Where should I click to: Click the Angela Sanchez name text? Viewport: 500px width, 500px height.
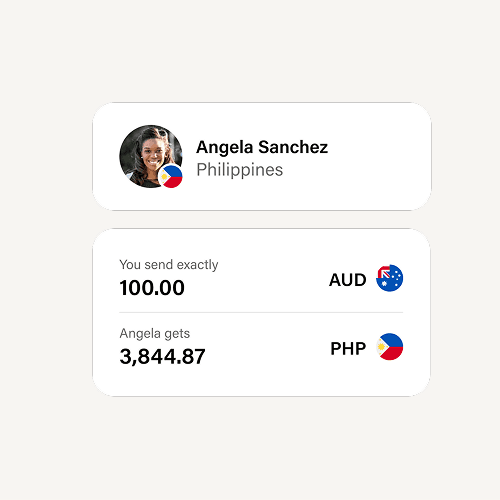pos(262,147)
